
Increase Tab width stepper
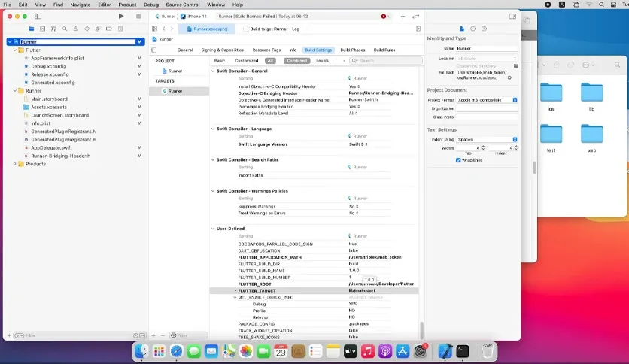click(483, 147)
